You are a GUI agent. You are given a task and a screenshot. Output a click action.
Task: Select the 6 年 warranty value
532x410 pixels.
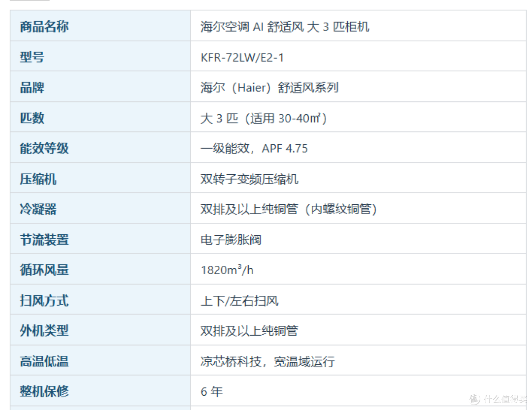click(x=212, y=392)
